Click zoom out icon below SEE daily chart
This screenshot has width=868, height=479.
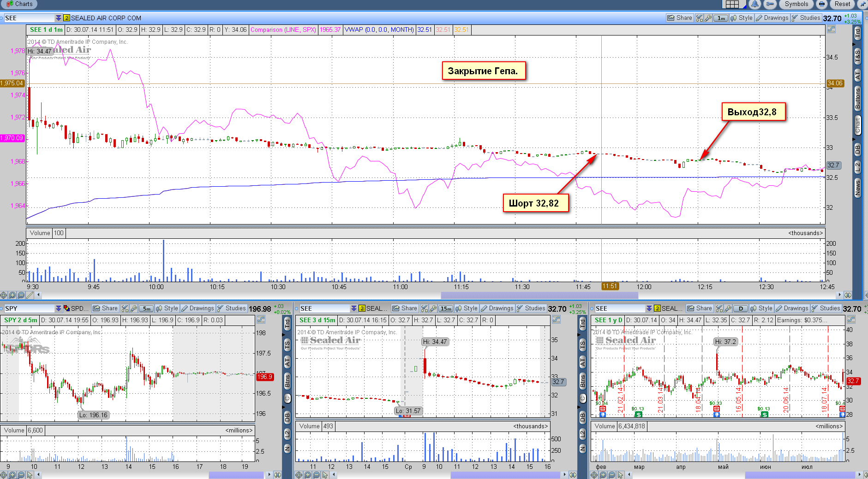point(612,475)
